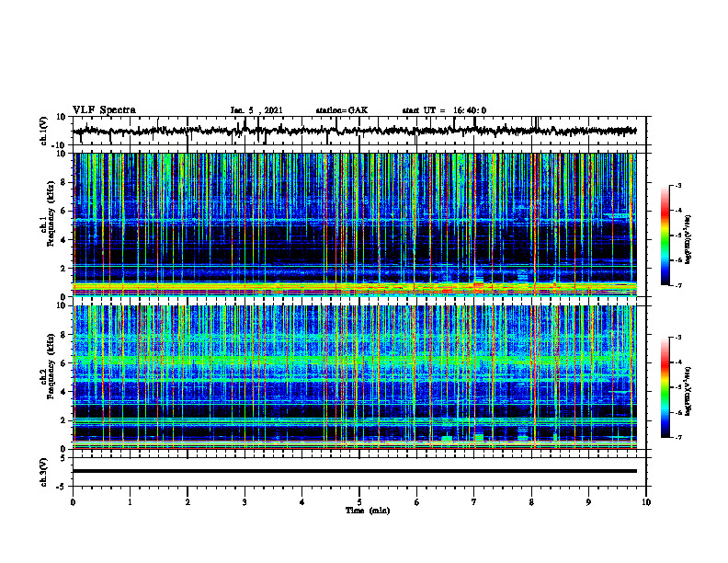Click the '6' kHz tick on ch.1 frequency axis

coord(63,212)
